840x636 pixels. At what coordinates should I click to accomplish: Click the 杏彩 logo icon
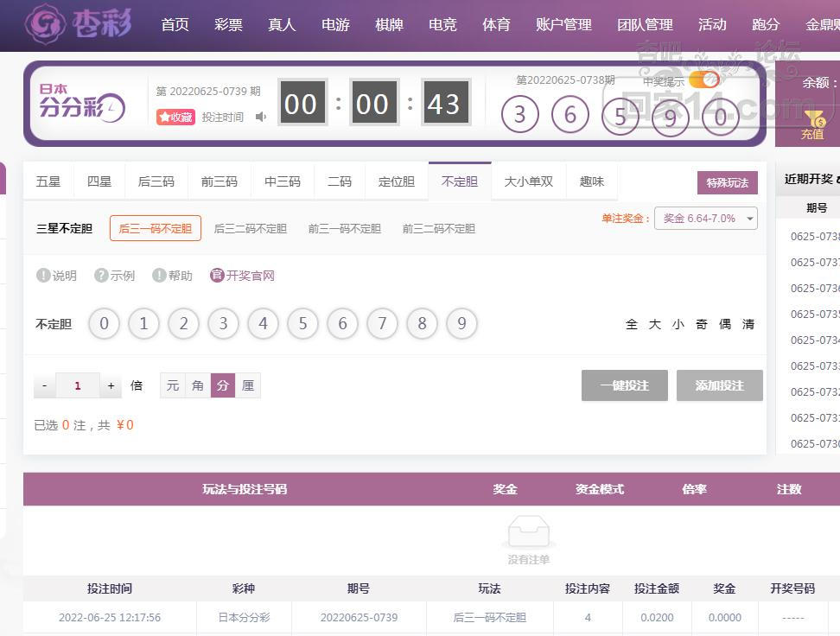point(45,25)
